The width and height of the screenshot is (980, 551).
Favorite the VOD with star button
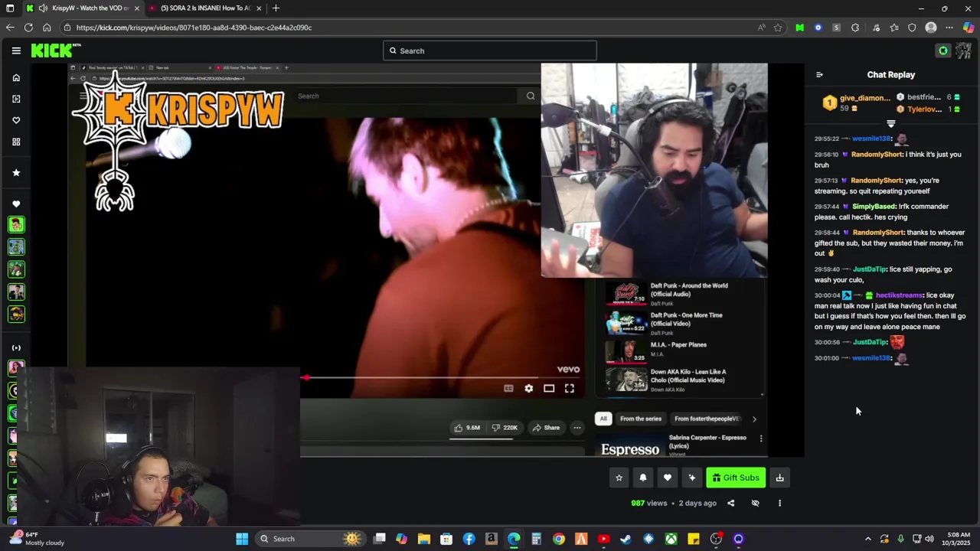[619, 478]
